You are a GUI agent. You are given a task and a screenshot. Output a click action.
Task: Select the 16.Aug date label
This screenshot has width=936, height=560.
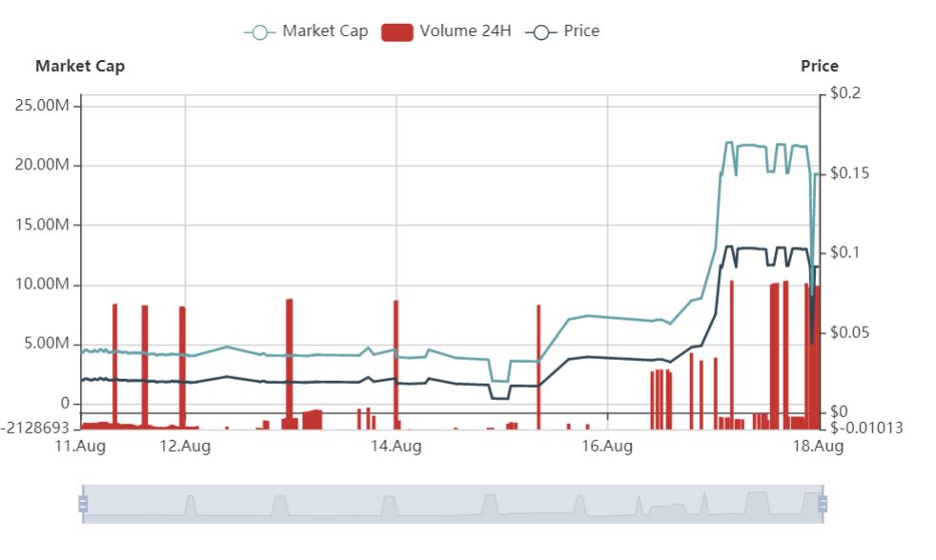pyautogui.click(x=607, y=446)
